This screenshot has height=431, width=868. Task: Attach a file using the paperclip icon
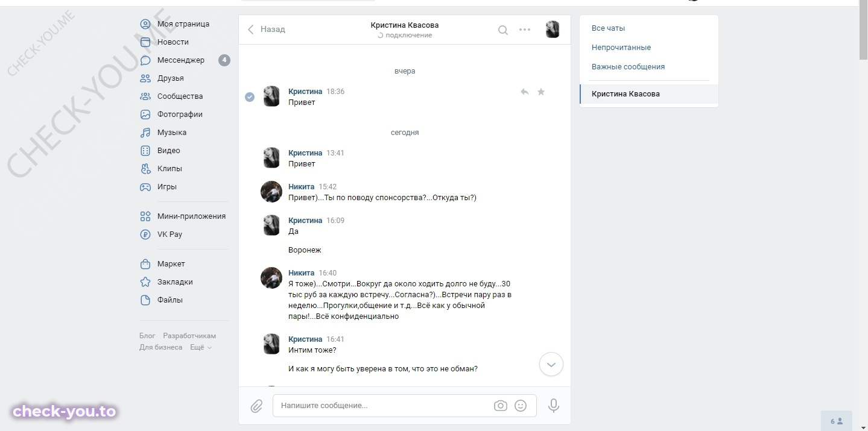pyautogui.click(x=256, y=406)
